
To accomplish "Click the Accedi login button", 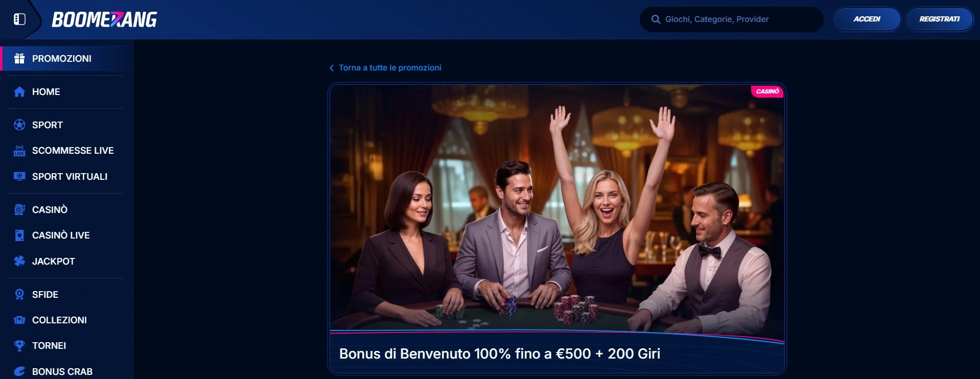I will [x=867, y=19].
